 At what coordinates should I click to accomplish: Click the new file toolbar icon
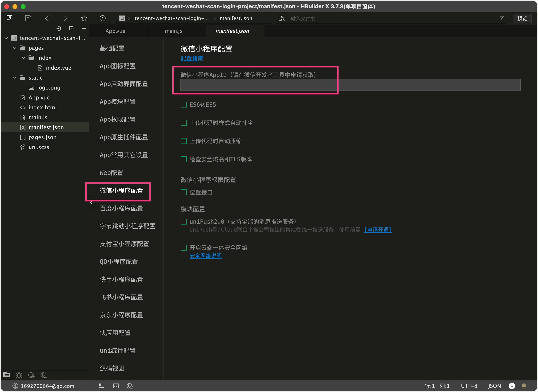[10, 18]
